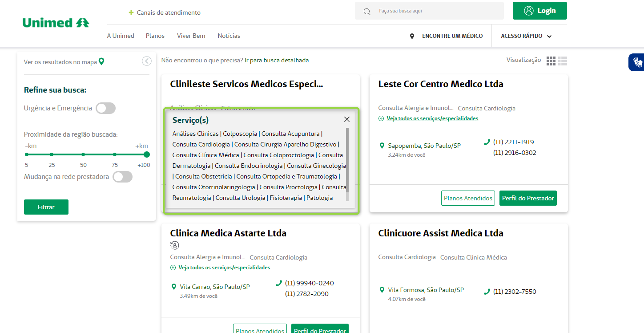Switch to grid view layout
The height and width of the screenshot is (333, 644).
(x=551, y=61)
